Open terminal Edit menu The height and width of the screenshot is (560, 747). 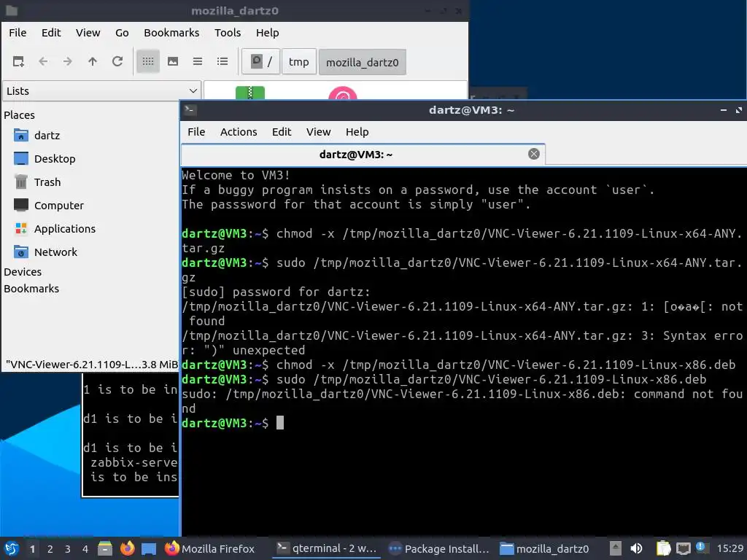(x=282, y=132)
